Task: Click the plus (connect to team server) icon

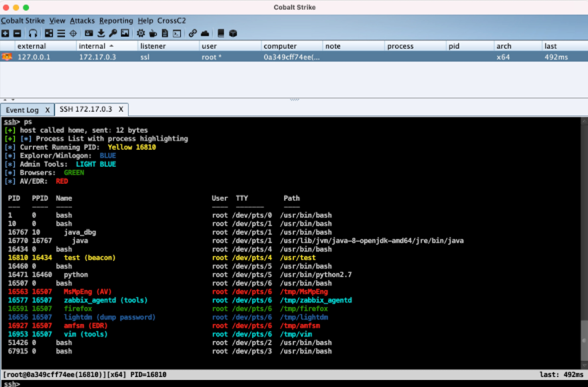Action: 5,33
